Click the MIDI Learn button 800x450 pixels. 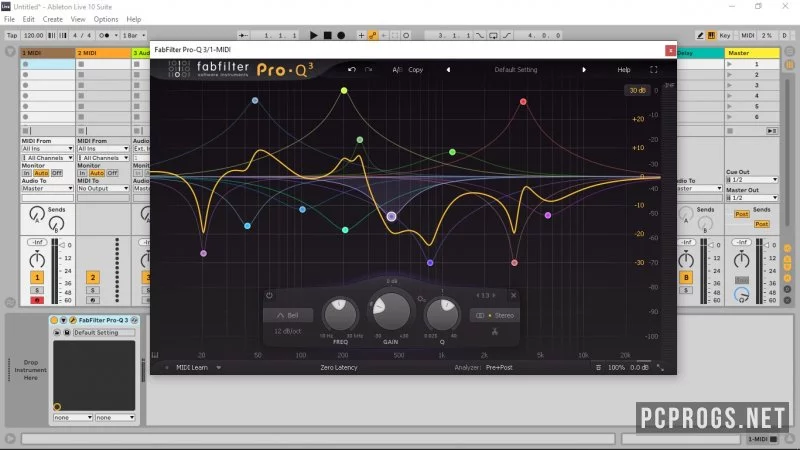tap(192, 367)
